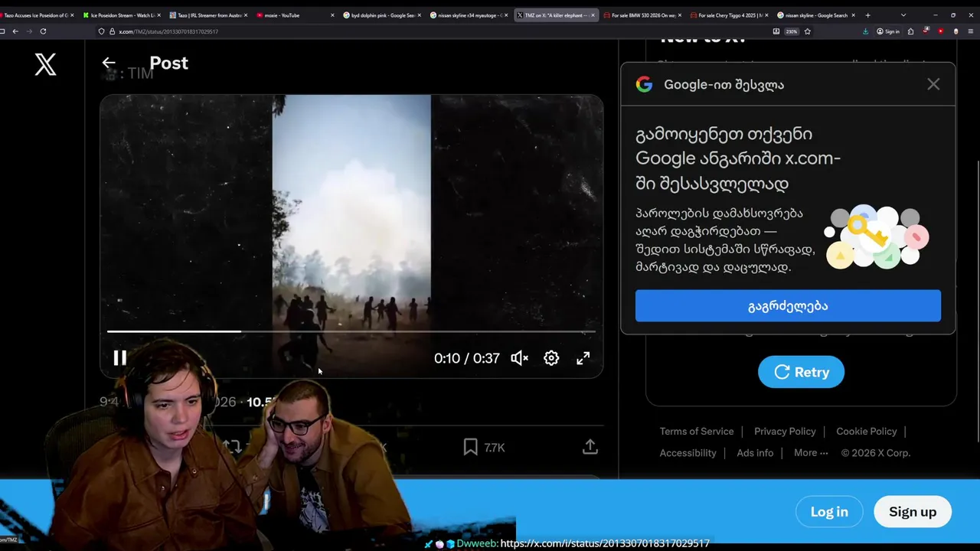Click the Log in button
The height and width of the screenshot is (551, 980).
(829, 512)
